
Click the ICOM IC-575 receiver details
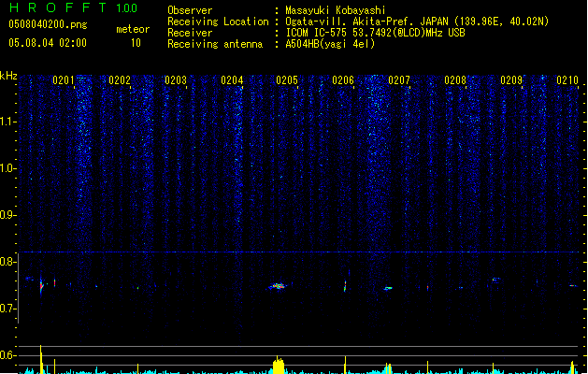[x=375, y=33]
